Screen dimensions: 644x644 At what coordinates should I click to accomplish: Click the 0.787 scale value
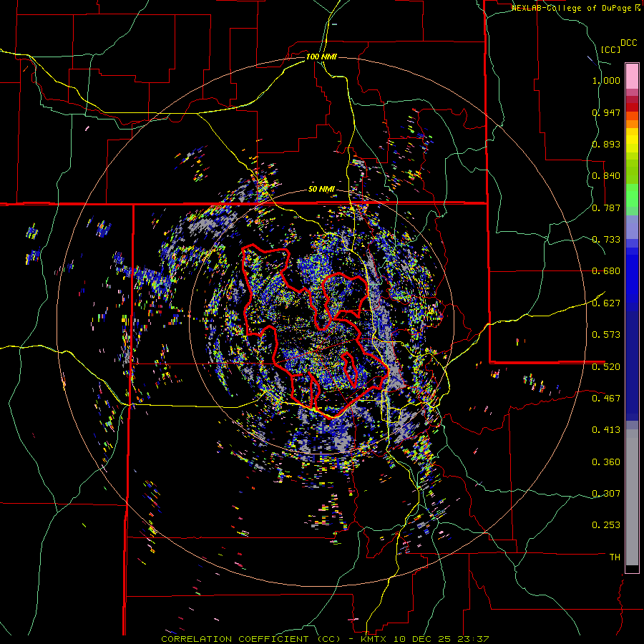point(606,208)
